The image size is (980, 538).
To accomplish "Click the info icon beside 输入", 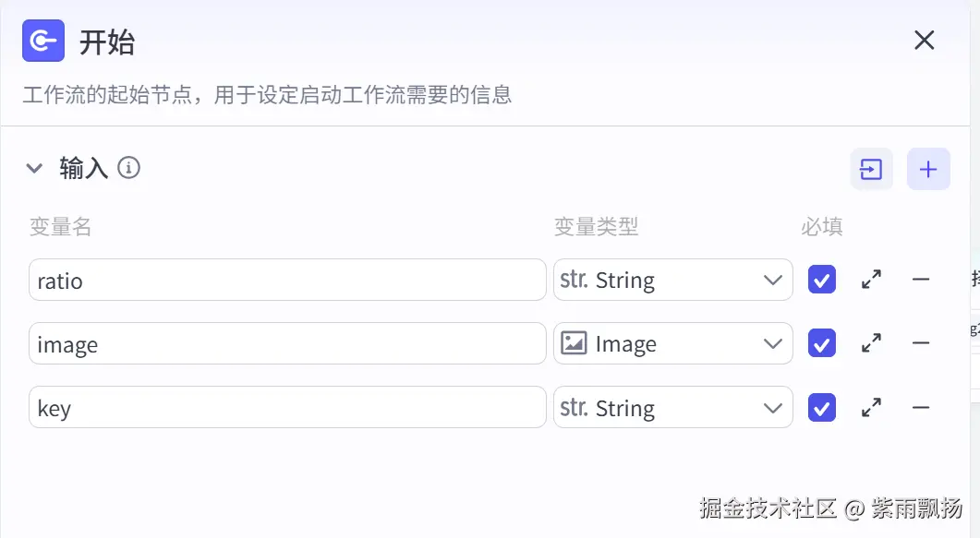I will [x=129, y=168].
